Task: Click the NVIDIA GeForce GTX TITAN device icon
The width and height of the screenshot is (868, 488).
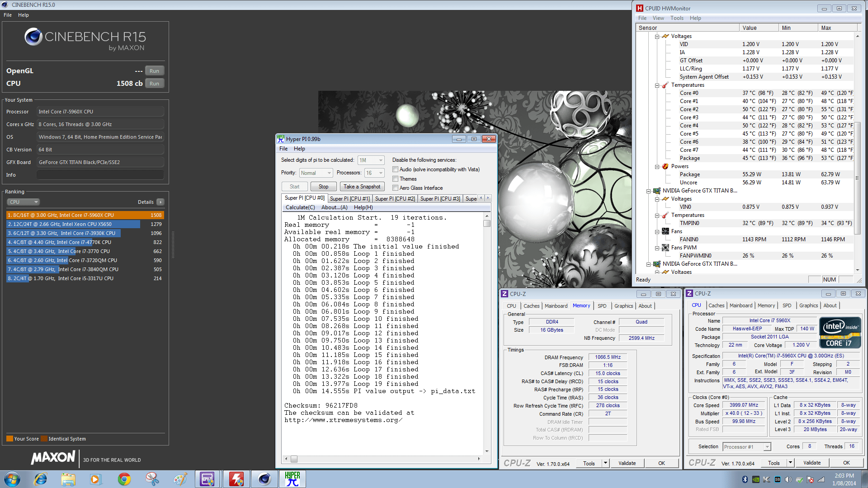Action: [656, 191]
